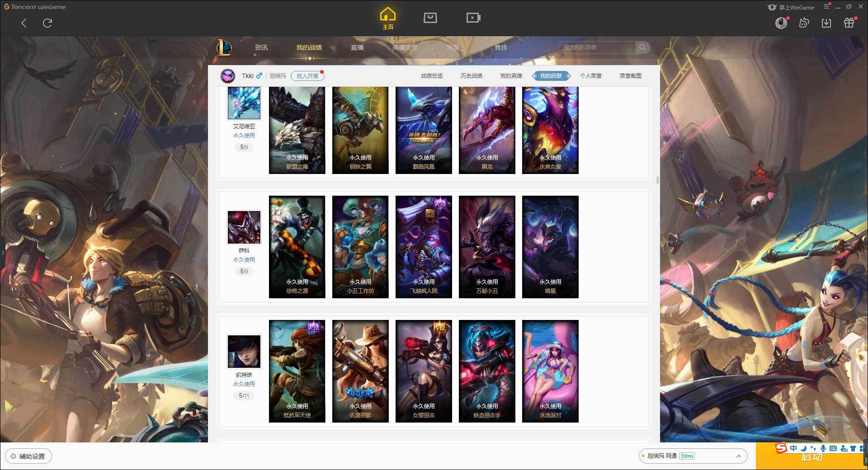Open the IME soft keyboard icon
The height and width of the screenshot is (470, 868).
click(x=833, y=448)
